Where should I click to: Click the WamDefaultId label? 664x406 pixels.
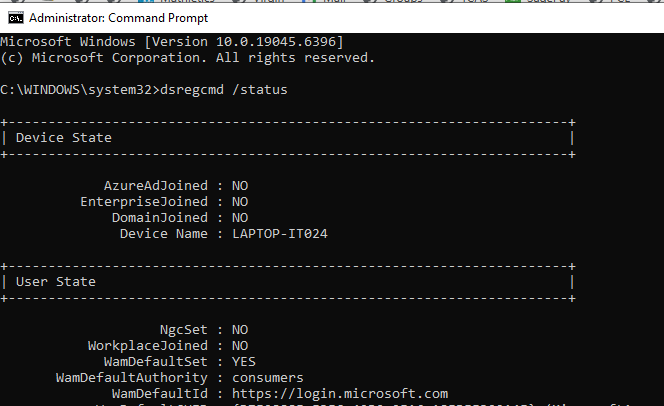[160, 394]
